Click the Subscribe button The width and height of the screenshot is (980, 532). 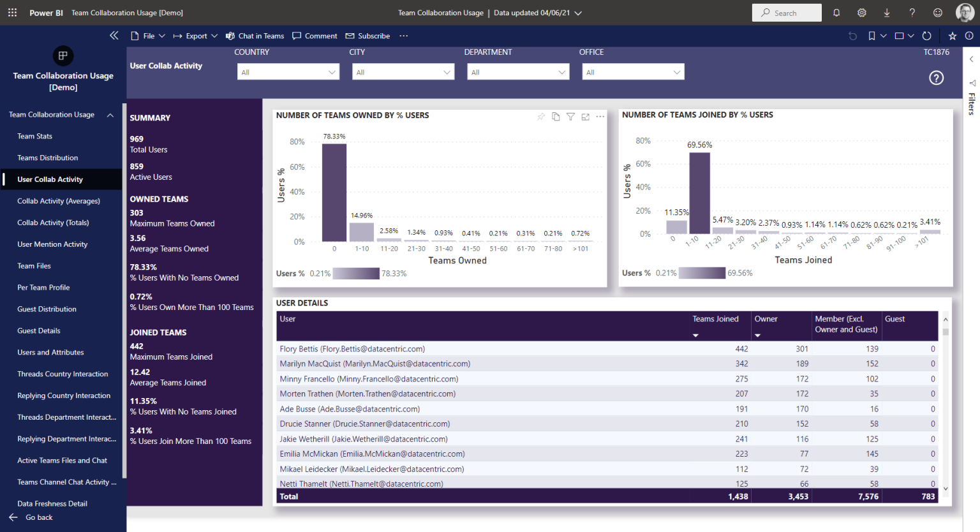pos(367,36)
